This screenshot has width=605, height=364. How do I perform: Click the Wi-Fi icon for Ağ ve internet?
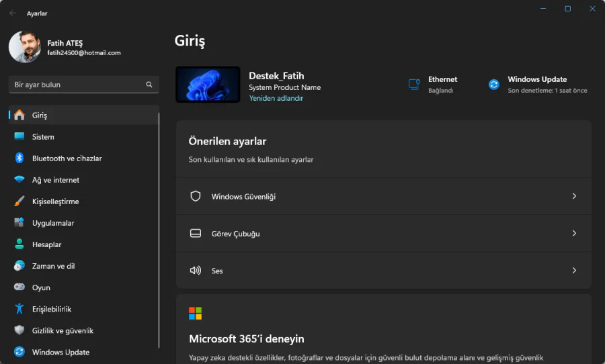point(19,179)
